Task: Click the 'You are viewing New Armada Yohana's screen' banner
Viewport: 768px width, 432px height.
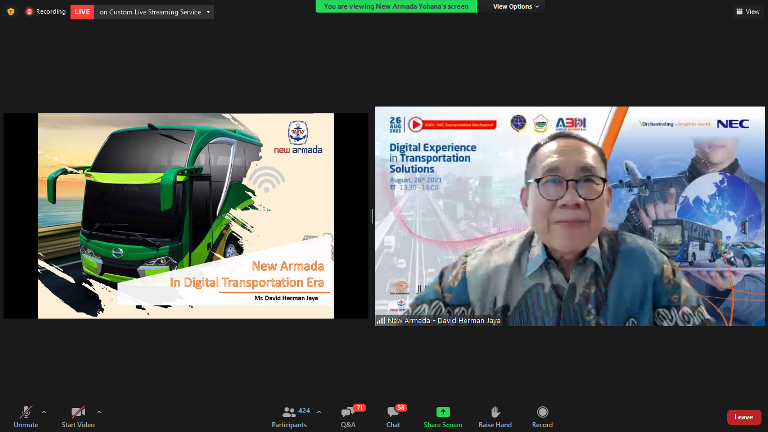Action: coord(396,6)
